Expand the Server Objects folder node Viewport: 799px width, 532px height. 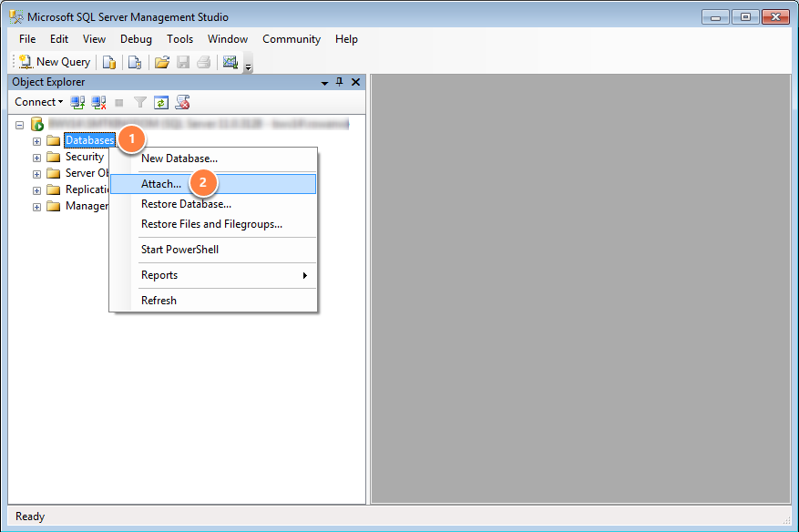coord(36,174)
